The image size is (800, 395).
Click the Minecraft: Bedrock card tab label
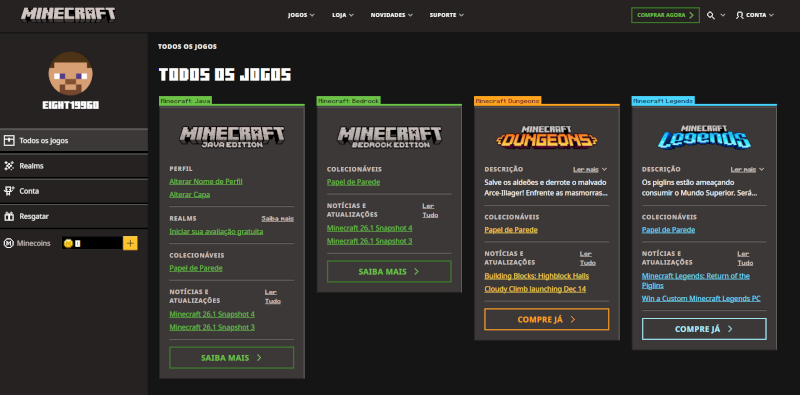(x=348, y=101)
